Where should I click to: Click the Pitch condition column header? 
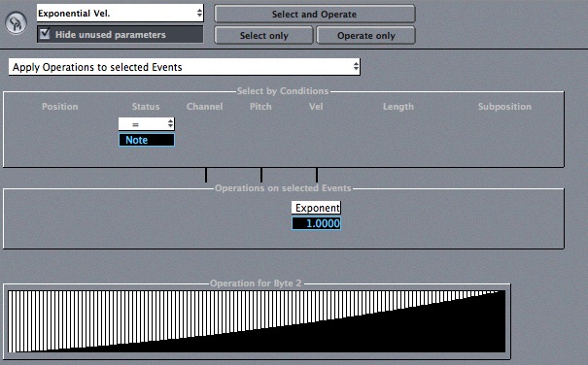point(260,107)
